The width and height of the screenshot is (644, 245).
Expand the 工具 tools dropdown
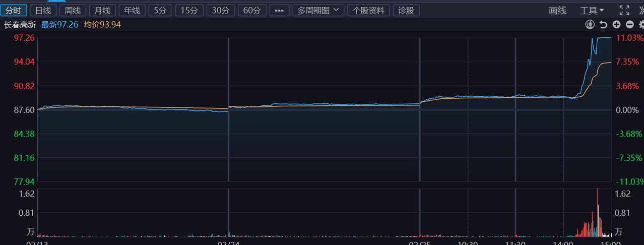[592, 11]
